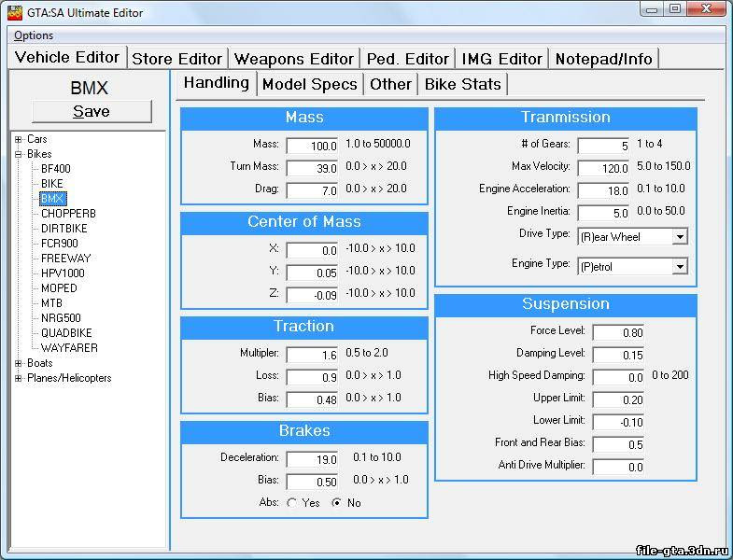Select FREEWAY in the vehicle tree

(x=66, y=259)
